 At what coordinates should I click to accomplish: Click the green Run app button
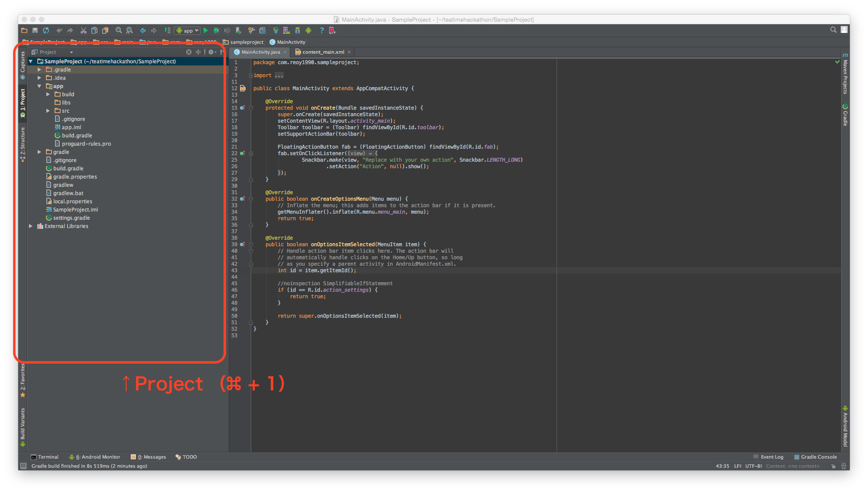tap(206, 30)
